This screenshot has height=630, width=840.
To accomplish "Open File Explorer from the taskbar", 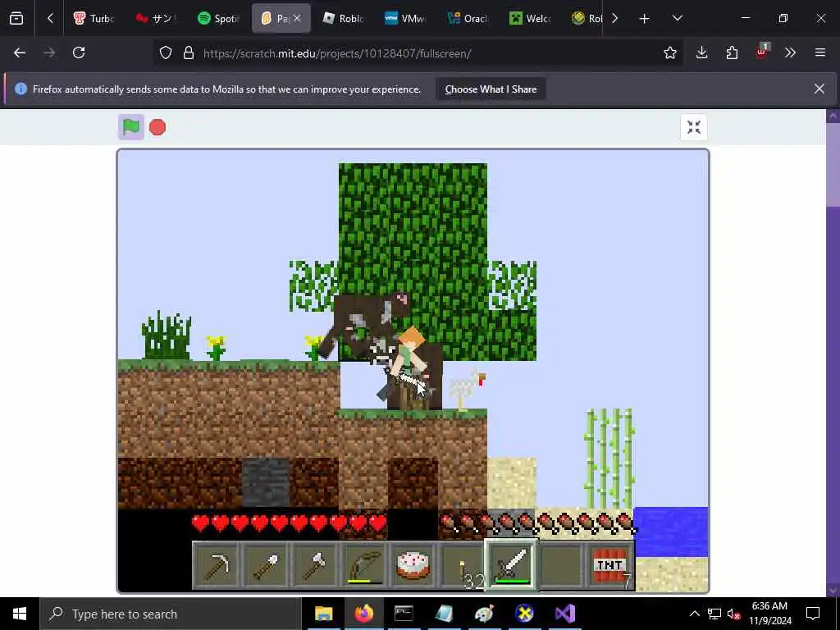I will click(323, 614).
